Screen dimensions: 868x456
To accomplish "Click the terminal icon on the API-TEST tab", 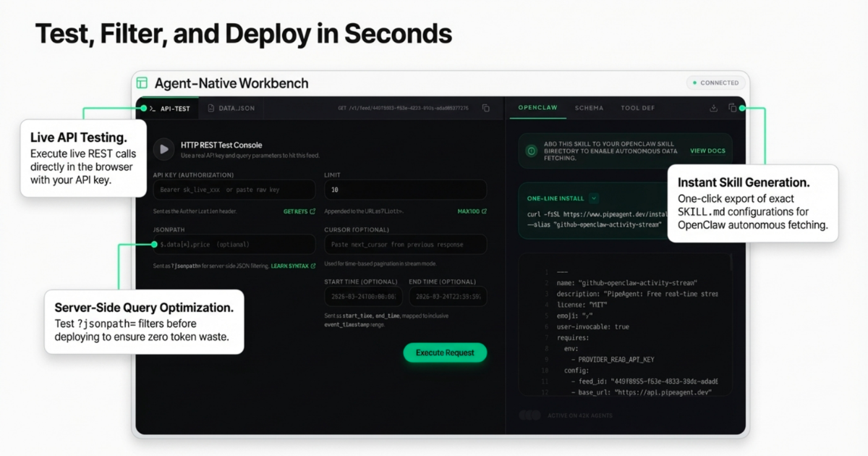I will point(152,107).
